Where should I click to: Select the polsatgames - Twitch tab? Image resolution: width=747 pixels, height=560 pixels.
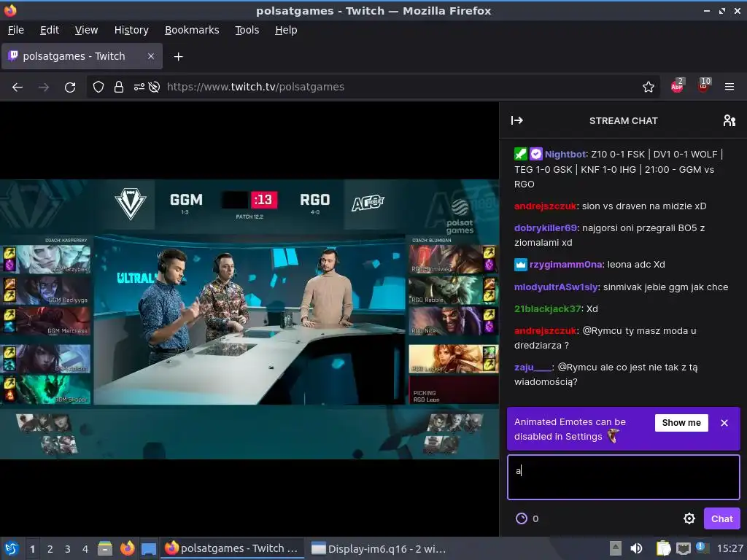(82, 56)
